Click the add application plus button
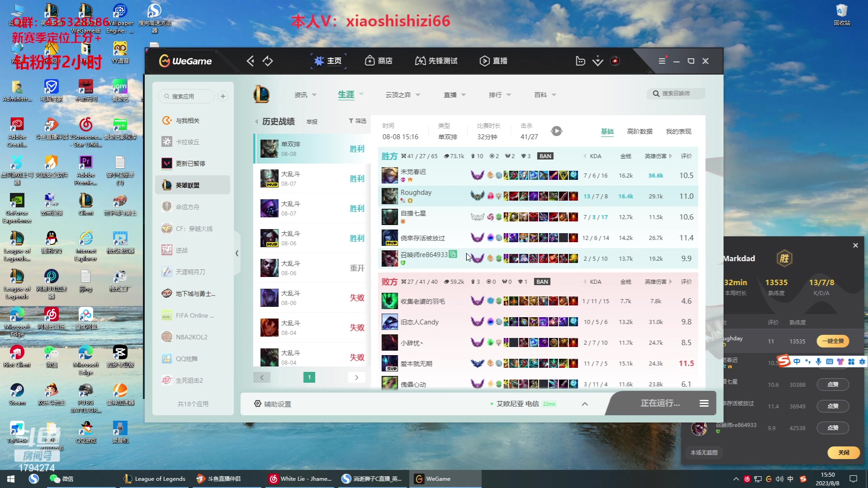 point(223,96)
